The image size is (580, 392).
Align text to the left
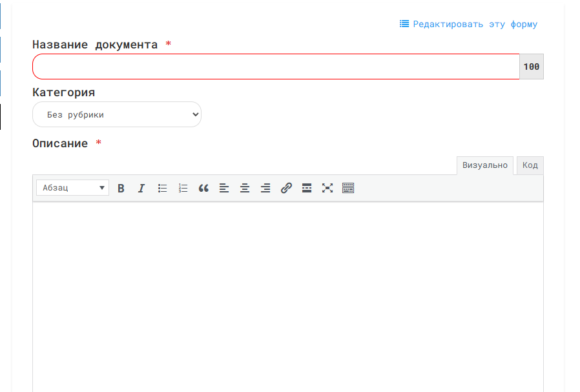224,189
